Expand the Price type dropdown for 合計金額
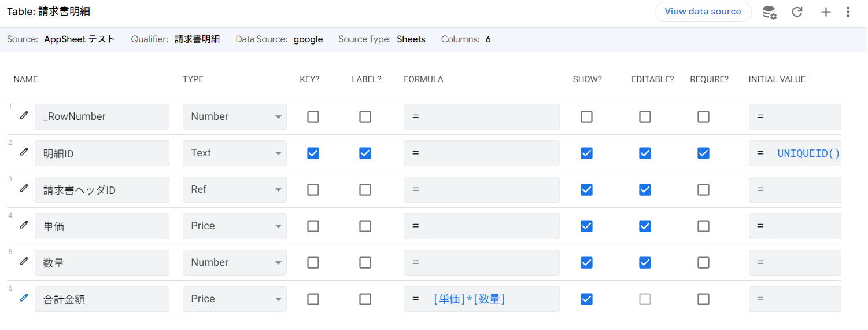The image size is (868, 330). coord(234,299)
